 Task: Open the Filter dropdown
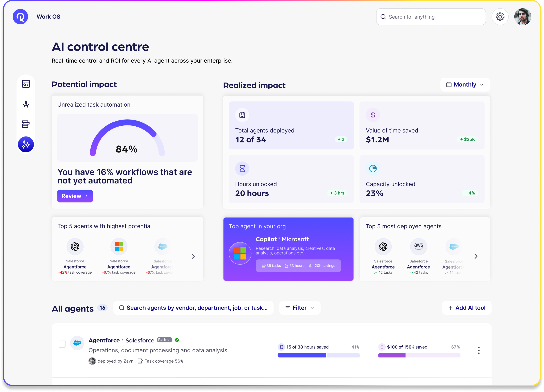coord(300,308)
